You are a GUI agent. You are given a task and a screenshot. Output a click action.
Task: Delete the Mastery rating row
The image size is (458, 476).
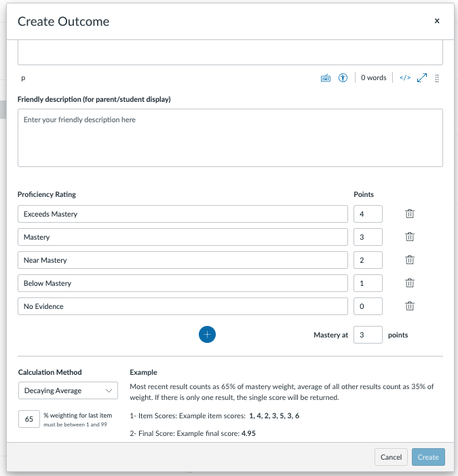(x=409, y=237)
